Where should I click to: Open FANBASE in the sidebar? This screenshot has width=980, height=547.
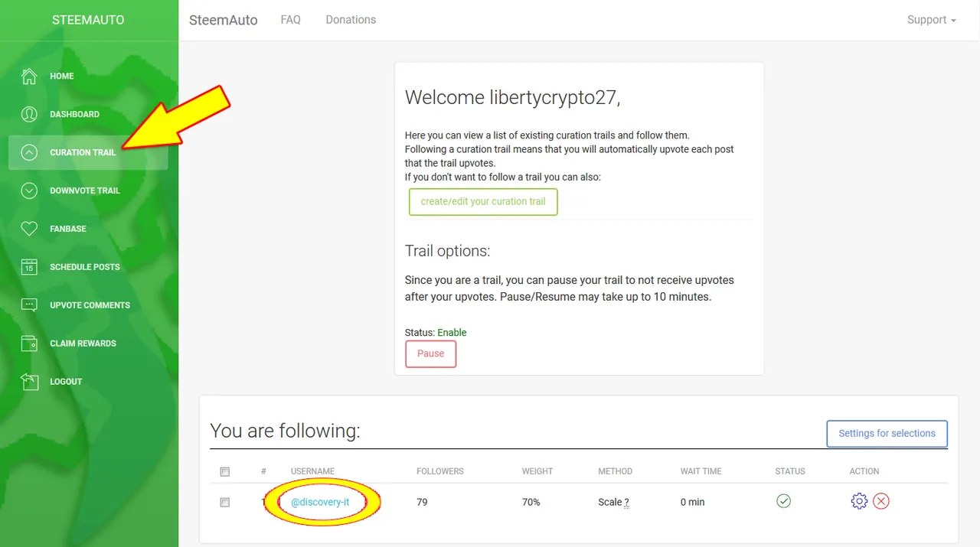tap(88, 229)
